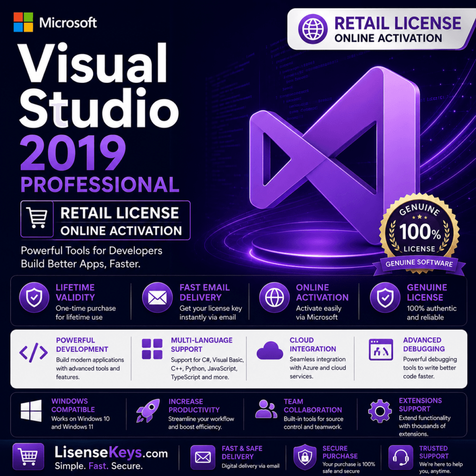
Task: Click the Windows Compatible logo icon
Action: coord(31,411)
